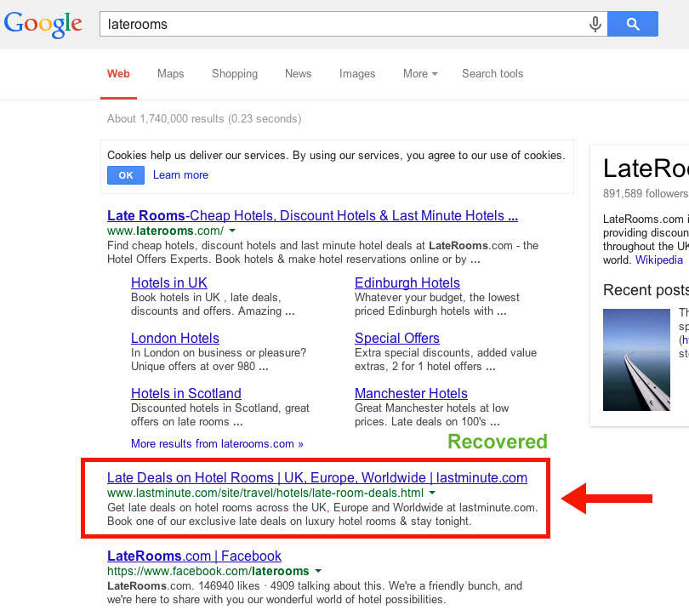Click the blue magnifier search button

(x=633, y=24)
